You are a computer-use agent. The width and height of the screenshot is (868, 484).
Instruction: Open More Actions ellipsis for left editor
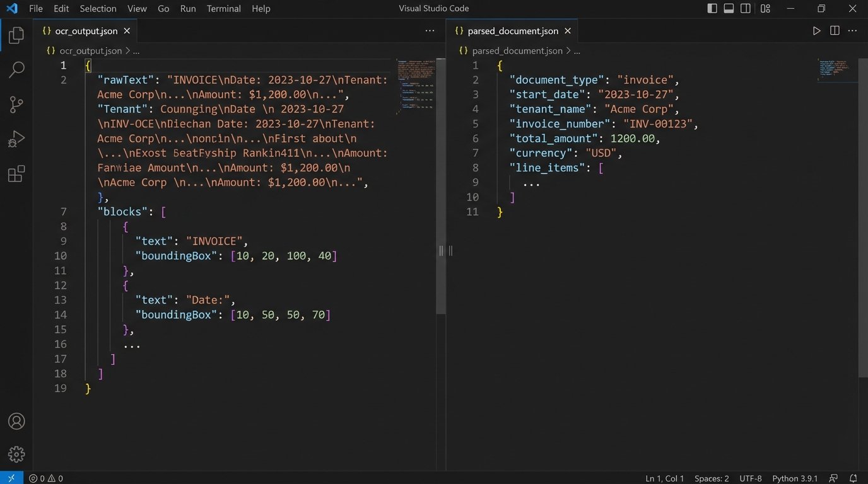(x=430, y=31)
